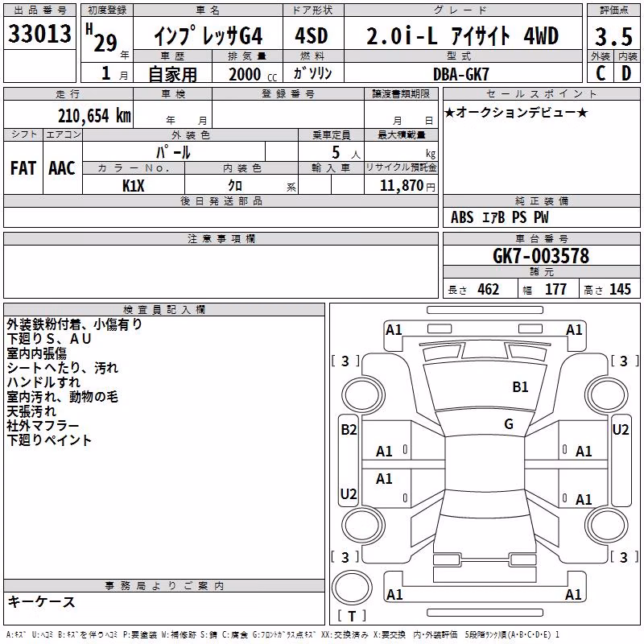Click the 注意事項欄 header
644x644 pixels.
pos(221,238)
